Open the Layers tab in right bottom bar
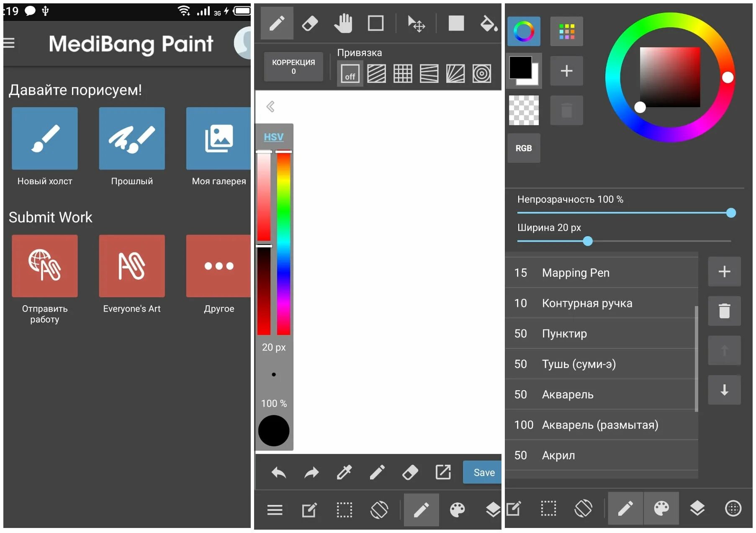 697,508
